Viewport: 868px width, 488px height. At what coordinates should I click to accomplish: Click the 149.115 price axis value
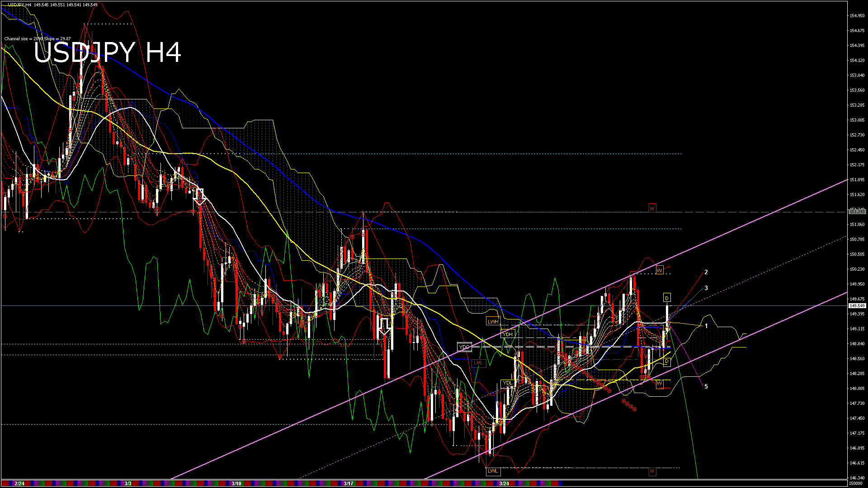click(857, 329)
